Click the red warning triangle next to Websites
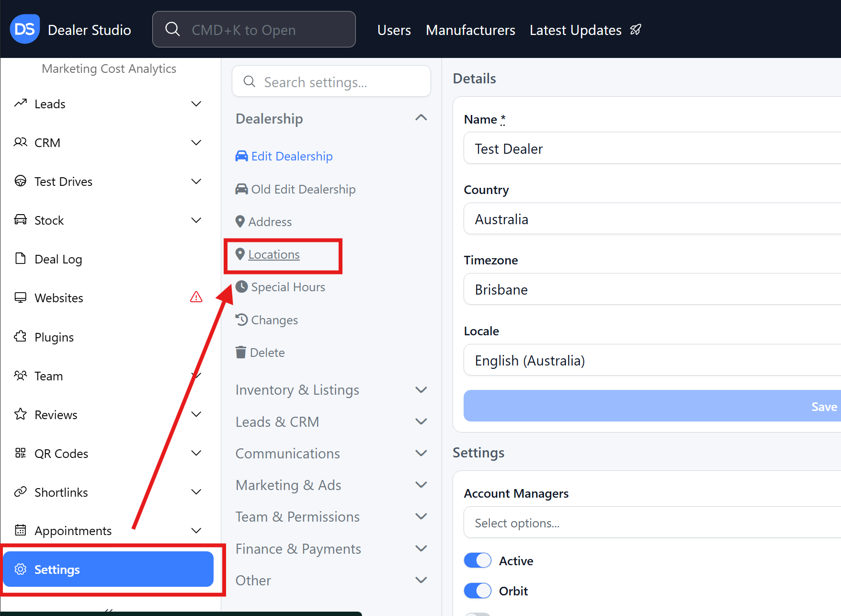841x616 pixels. coord(196,297)
